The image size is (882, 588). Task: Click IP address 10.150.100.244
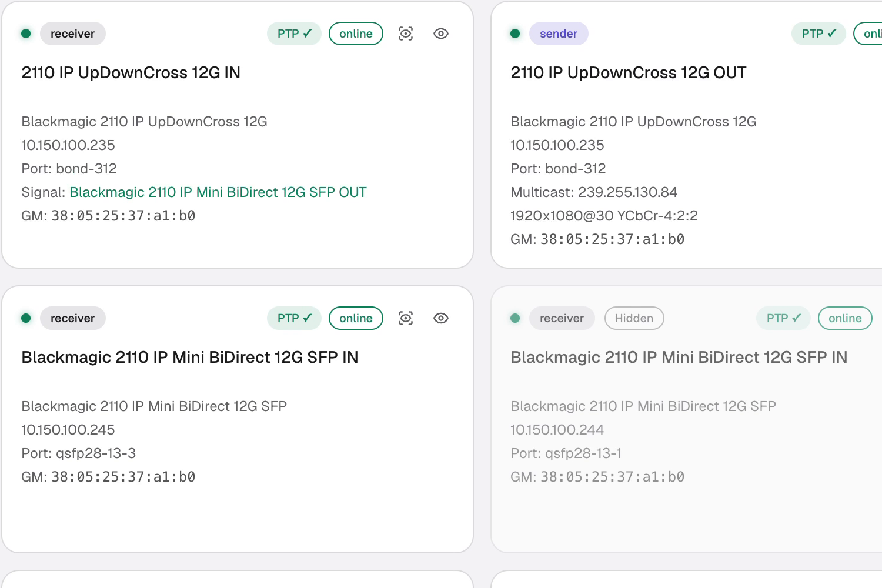557,430
